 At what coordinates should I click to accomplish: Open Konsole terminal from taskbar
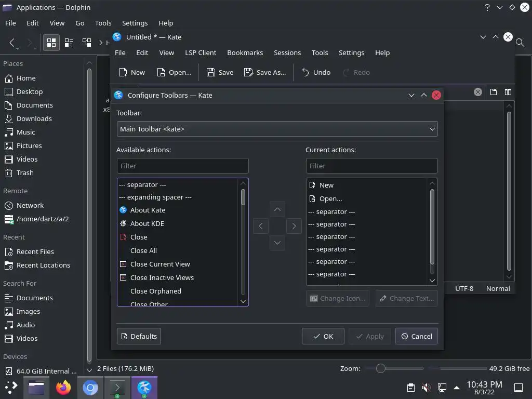point(117,388)
